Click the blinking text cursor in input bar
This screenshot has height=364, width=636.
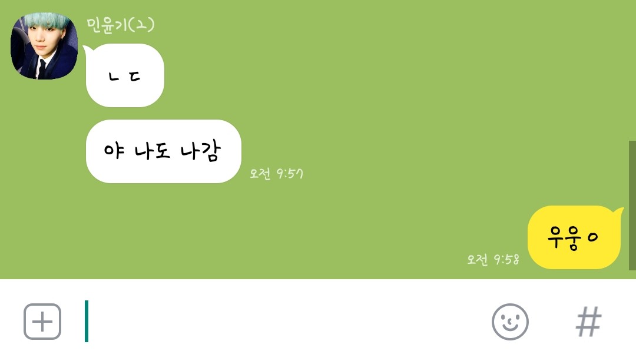[x=87, y=322]
